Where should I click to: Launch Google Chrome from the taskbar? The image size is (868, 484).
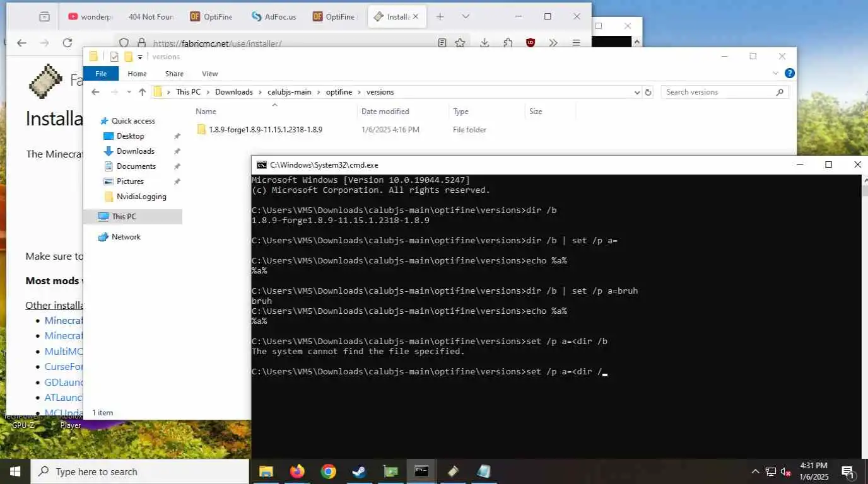point(328,471)
